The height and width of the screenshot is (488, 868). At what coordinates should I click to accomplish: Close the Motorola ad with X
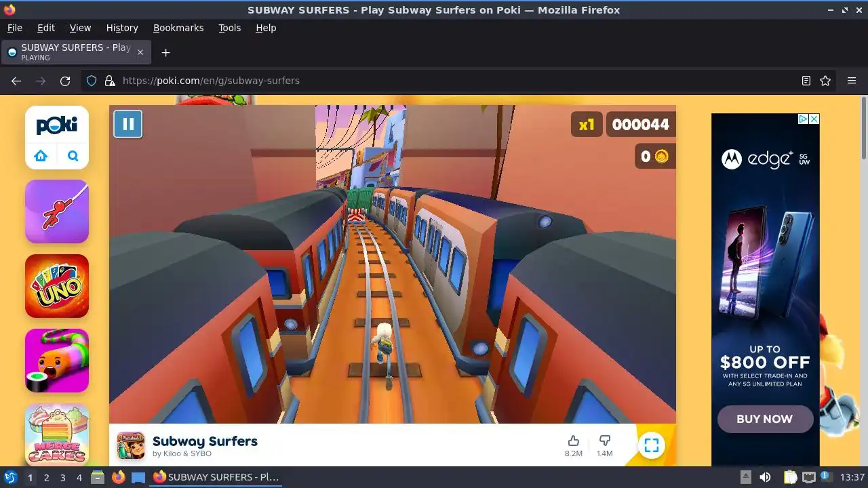click(x=814, y=119)
